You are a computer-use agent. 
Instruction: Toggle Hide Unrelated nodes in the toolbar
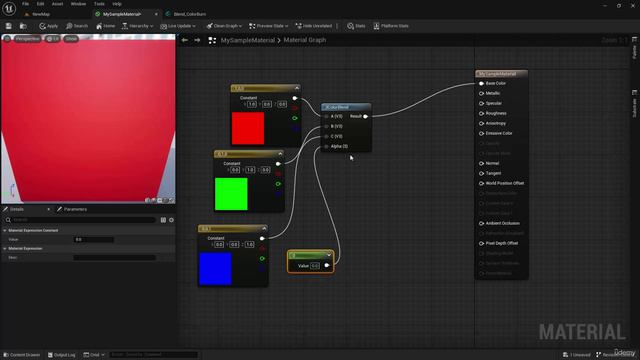pos(313,26)
